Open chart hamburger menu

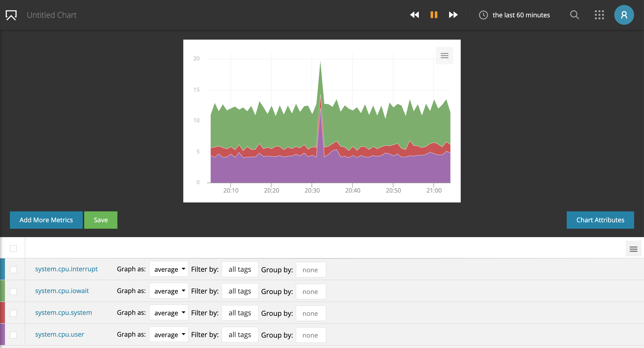click(444, 56)
